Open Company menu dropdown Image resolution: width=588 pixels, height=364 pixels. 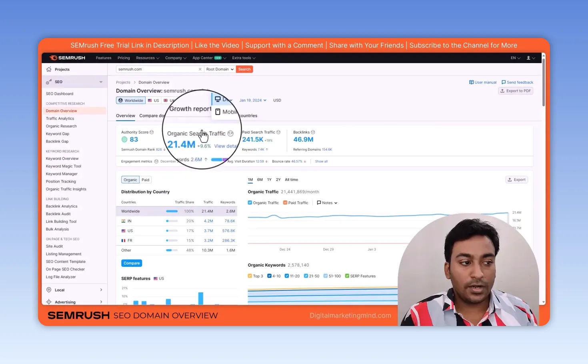pos(176,58)
